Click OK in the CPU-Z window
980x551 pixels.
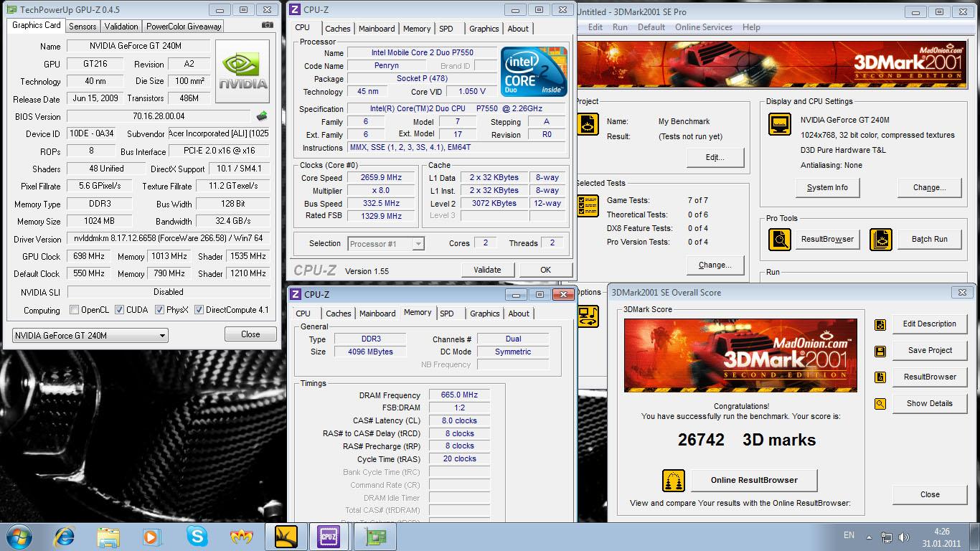pyautogui.click(x=546, y=270)
